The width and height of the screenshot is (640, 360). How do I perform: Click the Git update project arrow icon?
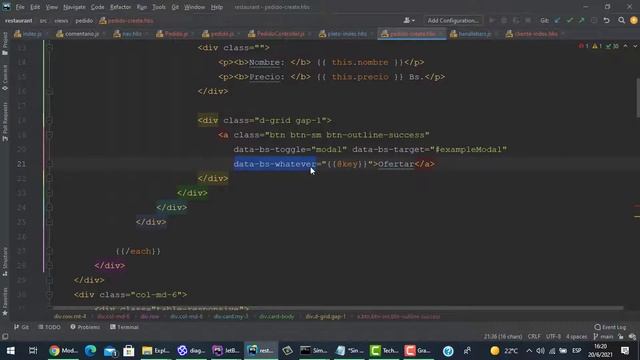tap(557, 20)
